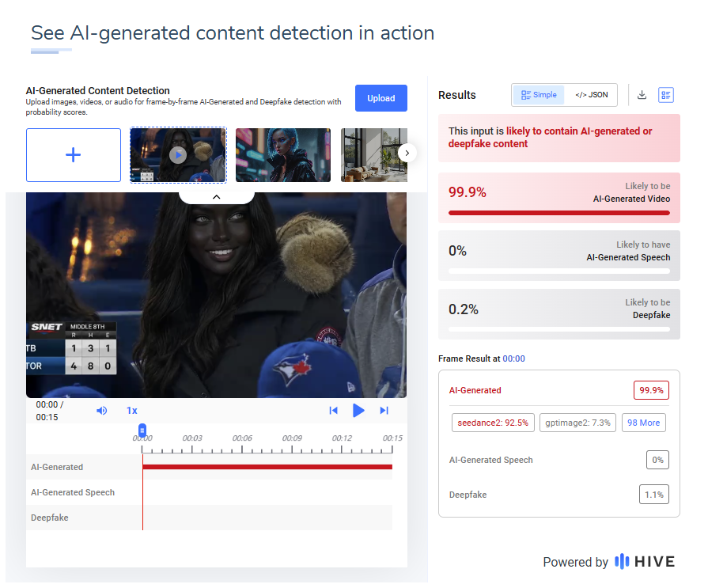Toggle the results list layout icon
Image resolution: width=708 pixels, height=588 pixels.
pyautogui.click(x=665, y=95)
